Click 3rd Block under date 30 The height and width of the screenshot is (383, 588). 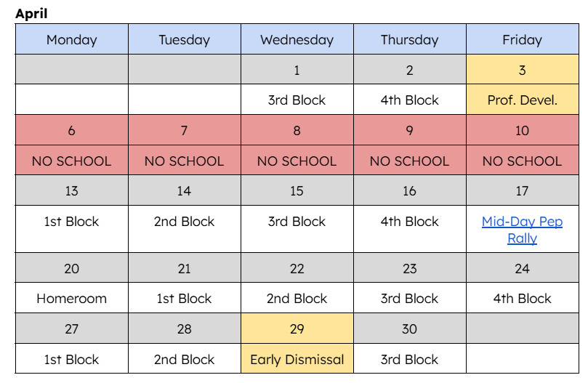[409, 359]
